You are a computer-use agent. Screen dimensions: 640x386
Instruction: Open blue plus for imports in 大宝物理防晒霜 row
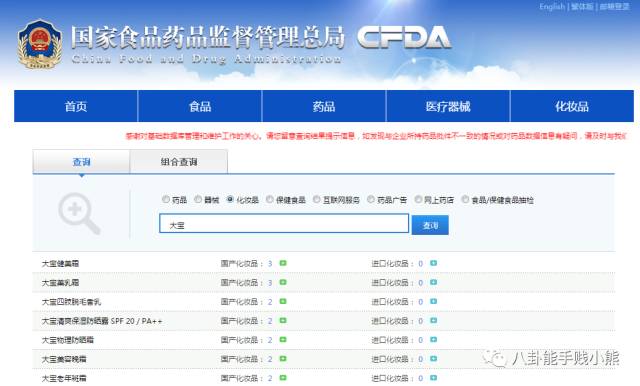pyautogui.click(x=433, y=340)
